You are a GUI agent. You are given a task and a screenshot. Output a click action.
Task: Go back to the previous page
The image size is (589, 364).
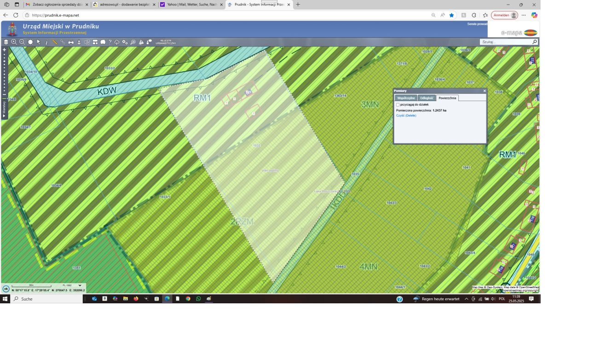6,15
